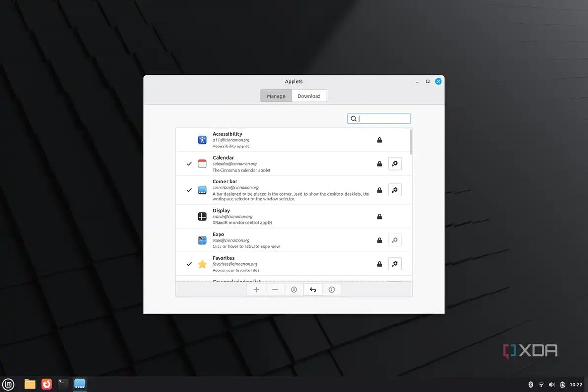
Task: Click 'The Cinnamon calendar applet' description
Action: tap(242, 170)
